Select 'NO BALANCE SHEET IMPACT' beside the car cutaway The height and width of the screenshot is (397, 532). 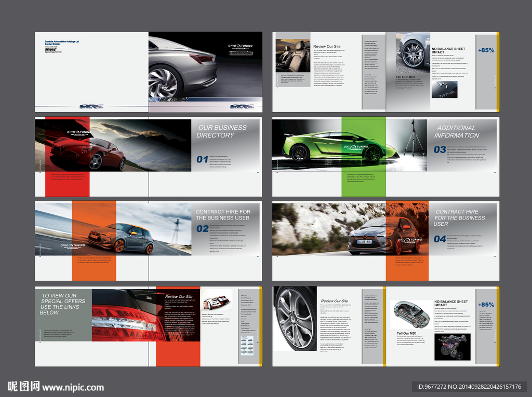451,303
